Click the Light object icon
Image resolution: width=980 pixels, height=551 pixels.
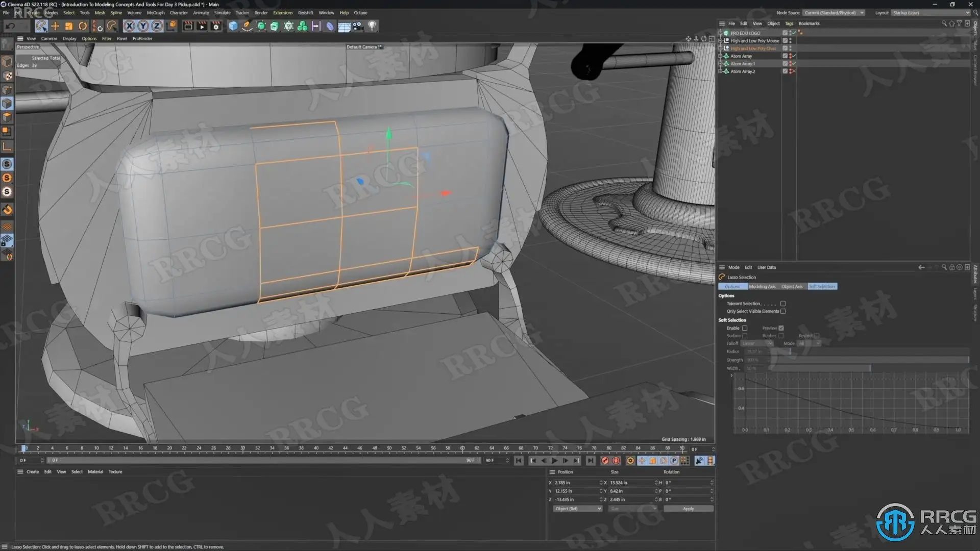pos(372,26)
